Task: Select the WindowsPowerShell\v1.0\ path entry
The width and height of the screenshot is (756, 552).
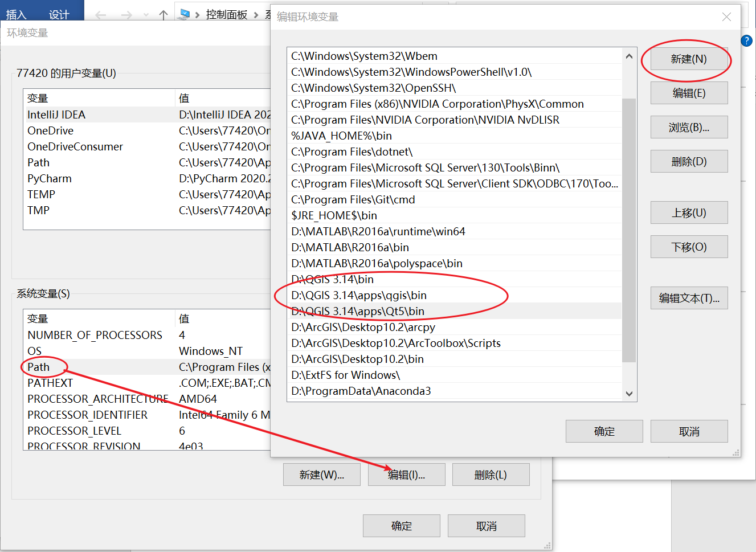Action: (455, 72)
